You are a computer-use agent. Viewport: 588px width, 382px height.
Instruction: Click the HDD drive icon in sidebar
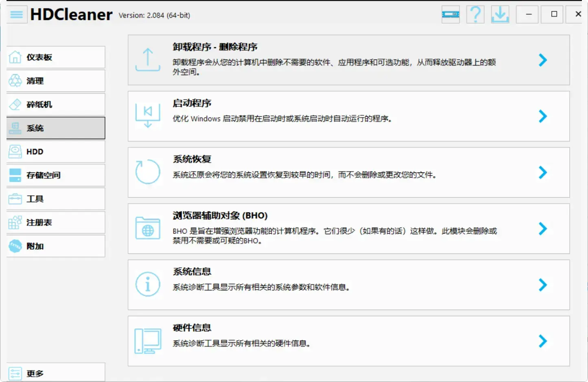tap(15, 151)
